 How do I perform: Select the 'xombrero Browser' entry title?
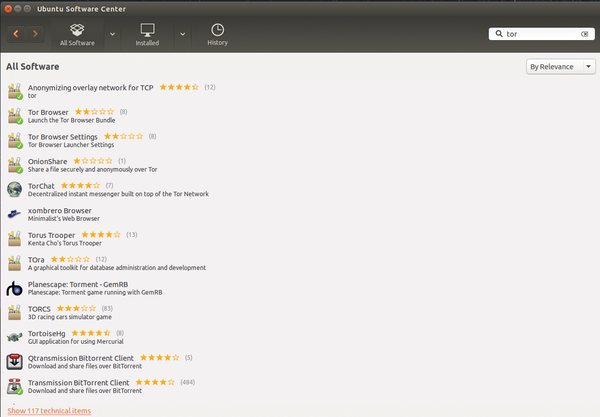pos(60,210)
